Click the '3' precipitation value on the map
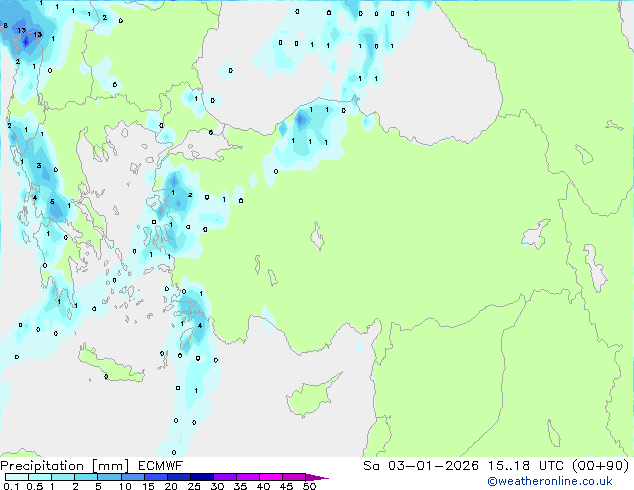The width and height of the screenshot is (634, 490). [39, 165]
